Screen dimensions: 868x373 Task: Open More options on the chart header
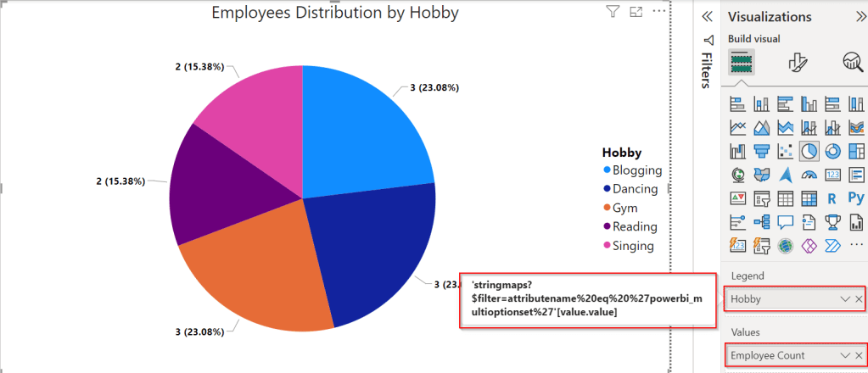pyautogui.click(x=659, y=12)
